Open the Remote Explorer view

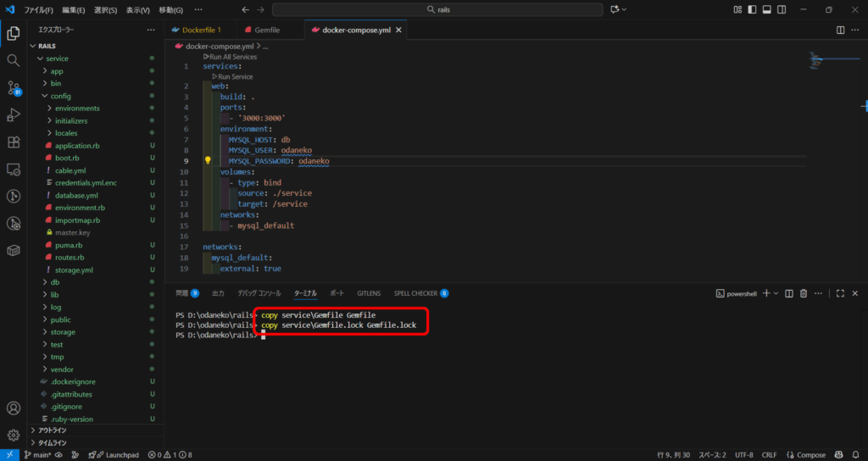(13, 169)
